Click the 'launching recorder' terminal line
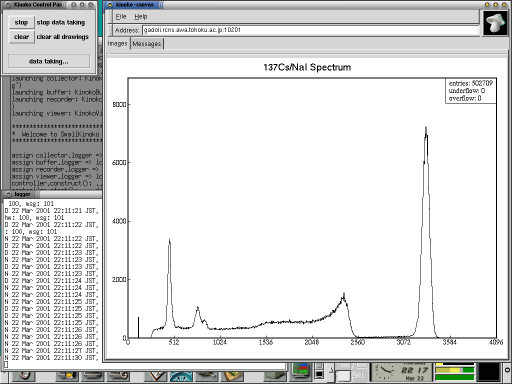 tap(57, 99)
